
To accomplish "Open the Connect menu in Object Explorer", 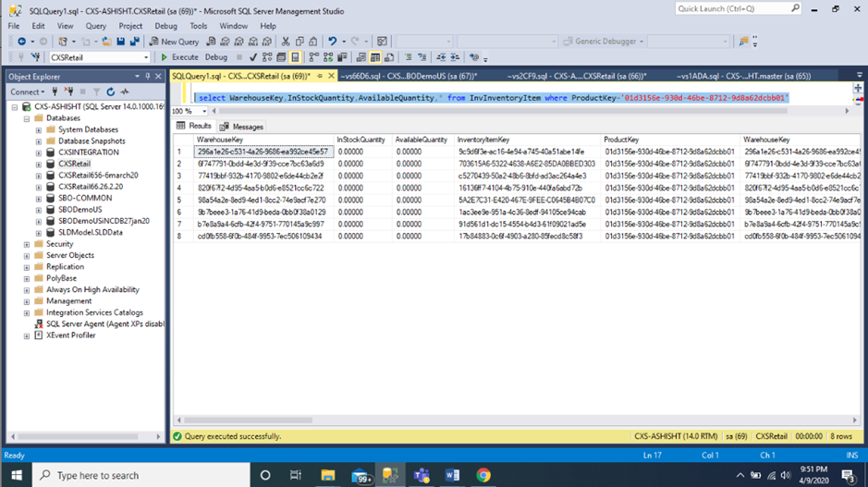I will (27, 91).
